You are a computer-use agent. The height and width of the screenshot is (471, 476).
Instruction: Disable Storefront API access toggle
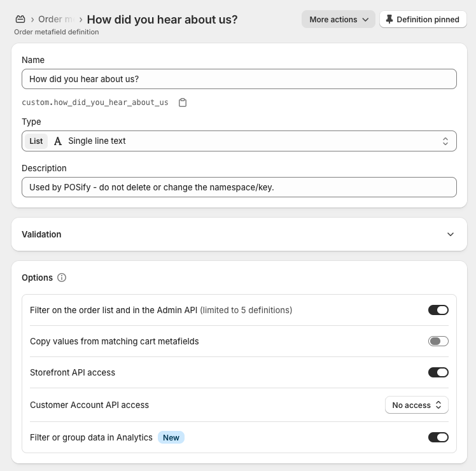coord(438,372)
